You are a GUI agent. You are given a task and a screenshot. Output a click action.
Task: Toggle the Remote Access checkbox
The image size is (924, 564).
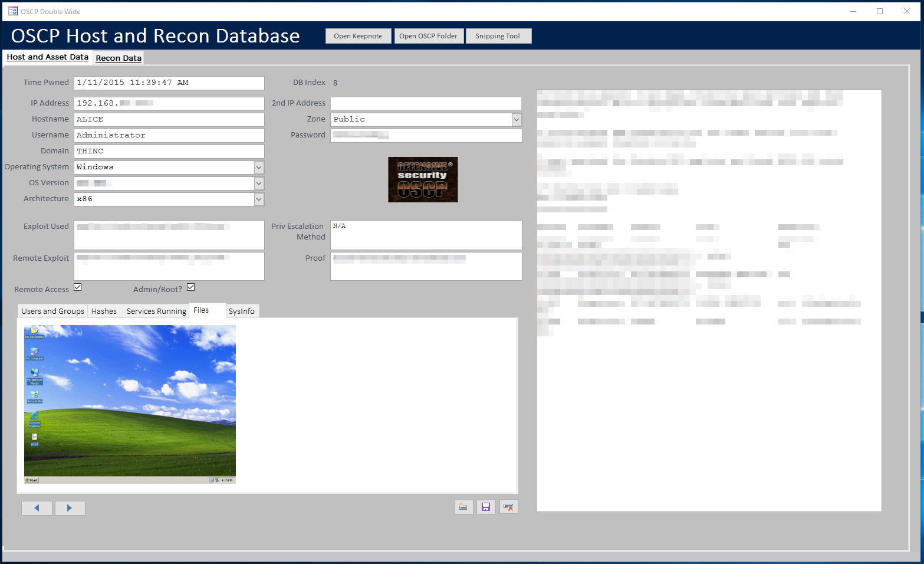pos(77,287)
